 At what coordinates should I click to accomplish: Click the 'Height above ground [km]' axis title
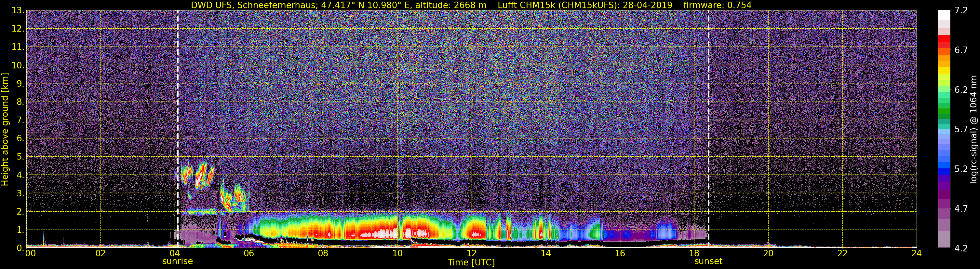click(5, 130)
